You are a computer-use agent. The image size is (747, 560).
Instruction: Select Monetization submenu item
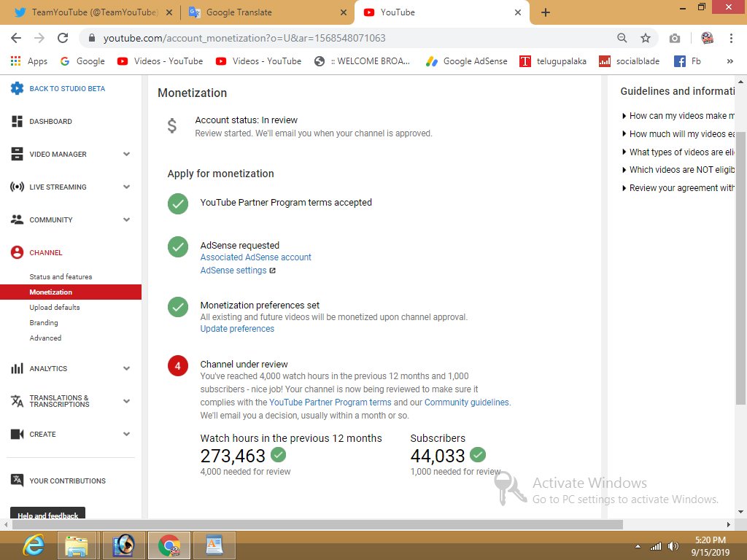pos(71,292)
